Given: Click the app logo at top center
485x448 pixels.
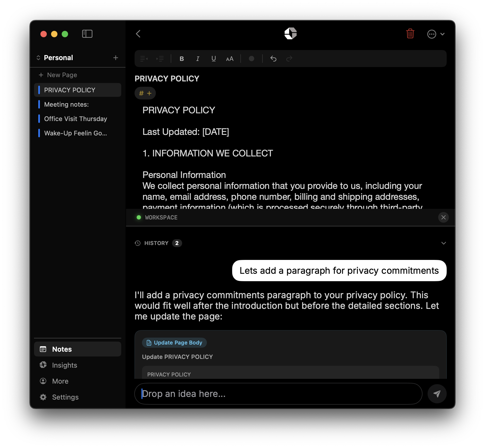Looking at the screenshot, I should (x=290, y=34).
